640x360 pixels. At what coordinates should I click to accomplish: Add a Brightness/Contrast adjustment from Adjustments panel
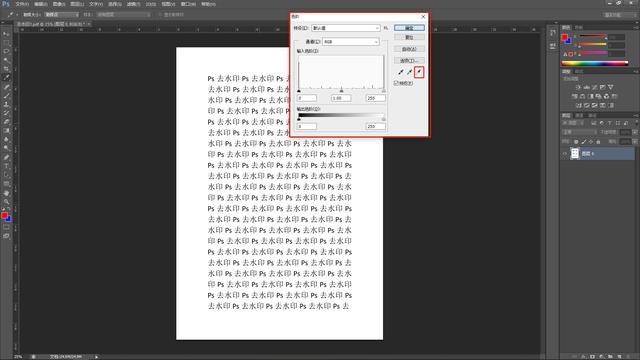tap(578, 87)
